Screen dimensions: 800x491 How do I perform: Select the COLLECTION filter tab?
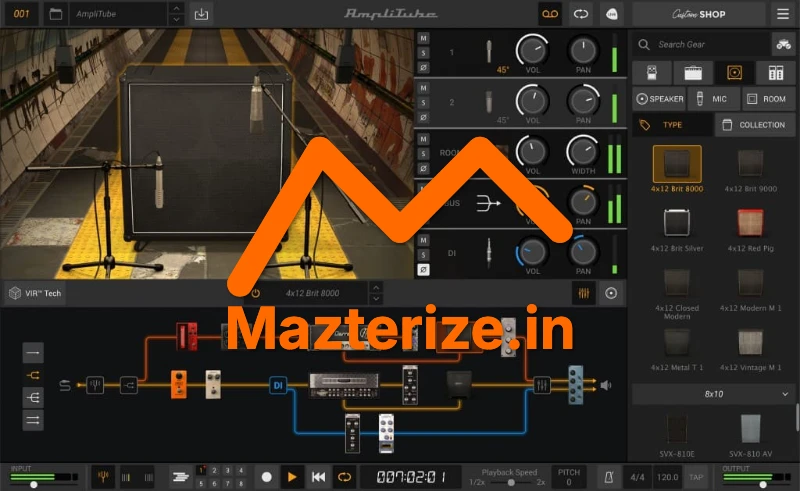755,125
